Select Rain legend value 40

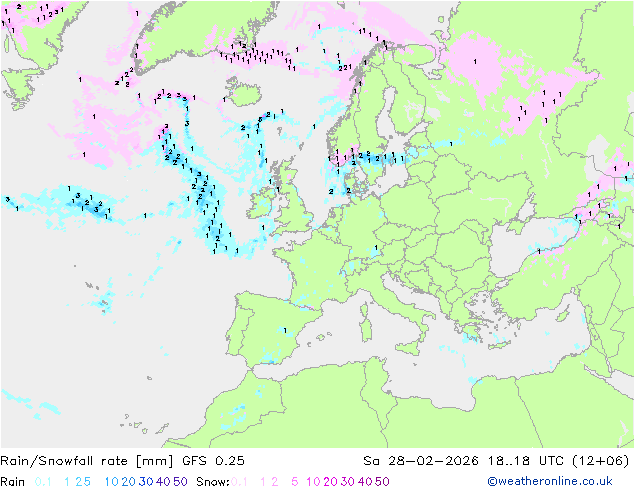pyautogui.click(x=163, y=482)
